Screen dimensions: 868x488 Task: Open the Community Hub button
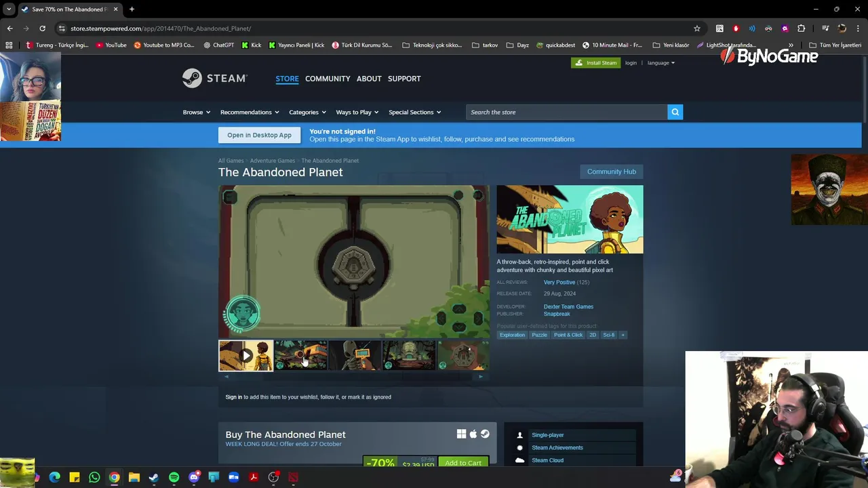[612, 171]
